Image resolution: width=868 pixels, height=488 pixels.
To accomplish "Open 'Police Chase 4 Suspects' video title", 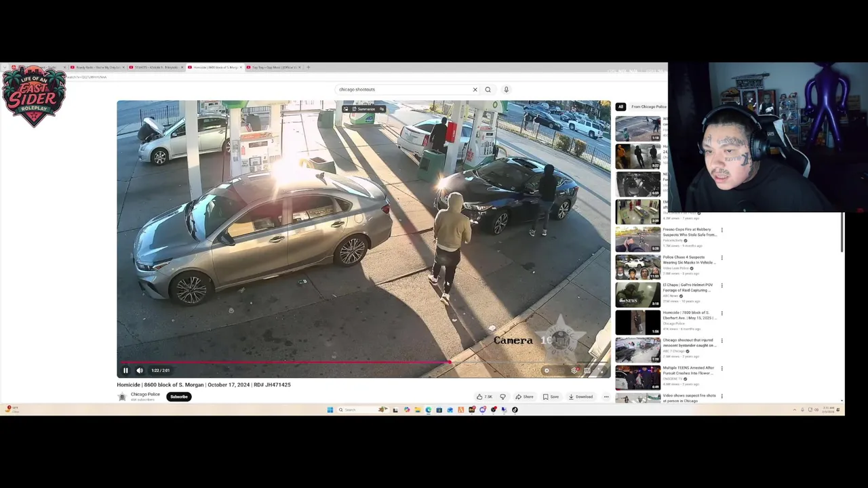I will pos(688,260).
